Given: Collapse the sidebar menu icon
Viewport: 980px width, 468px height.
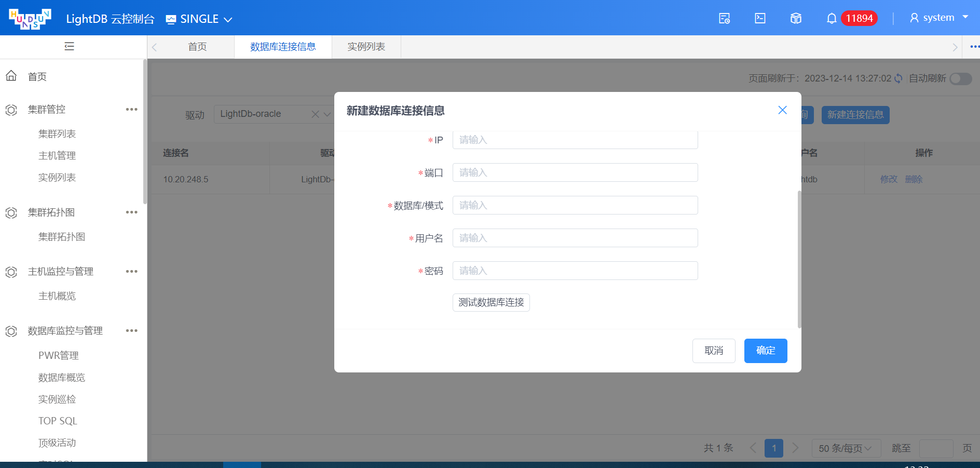Looking at the screenshot, I should [x=69, y=47].
